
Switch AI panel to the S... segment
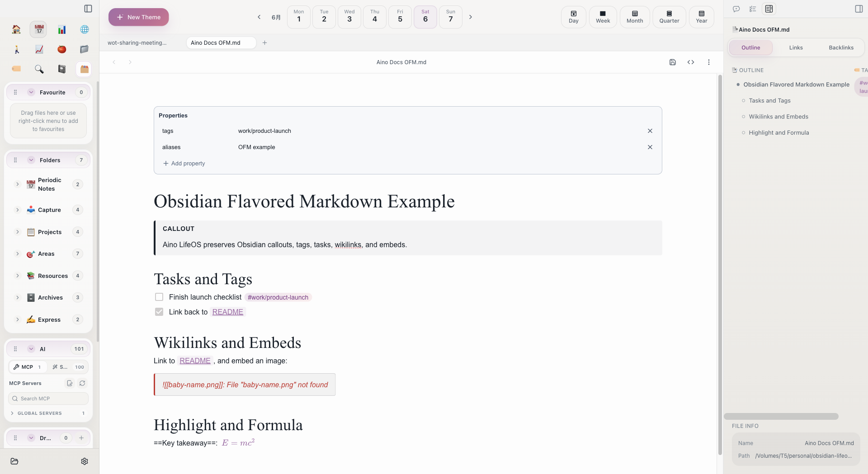[x=68, y=367]
